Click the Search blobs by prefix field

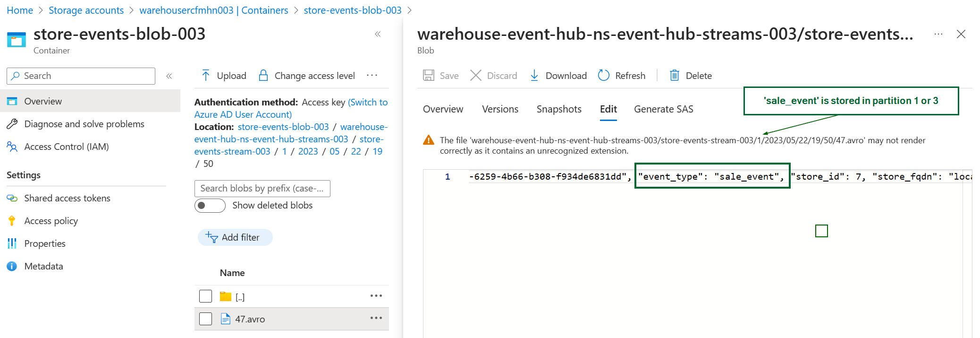(x=262, y=188)
